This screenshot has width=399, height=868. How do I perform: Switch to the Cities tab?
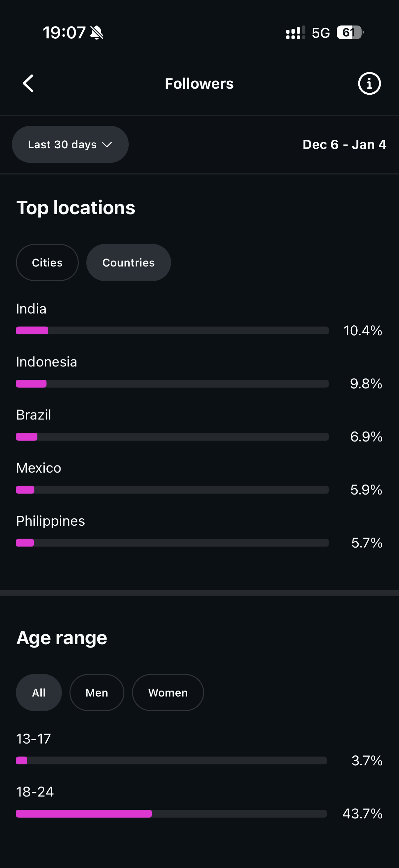47,263
